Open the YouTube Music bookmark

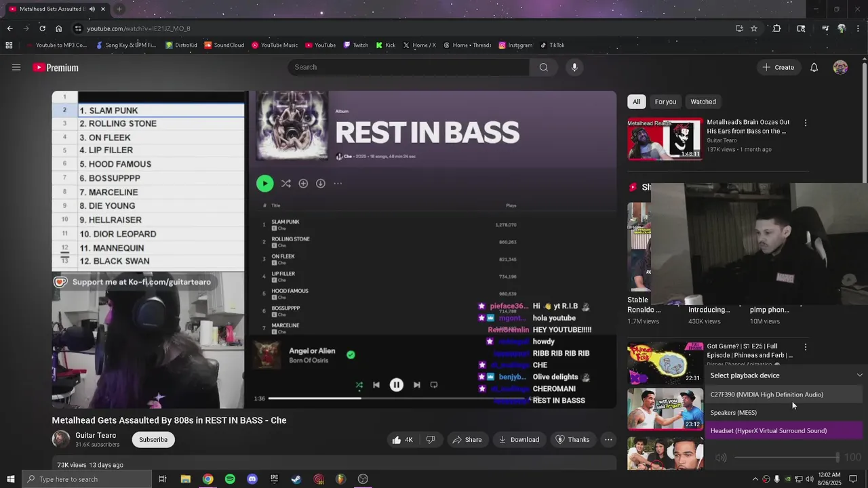click(275, 45)
